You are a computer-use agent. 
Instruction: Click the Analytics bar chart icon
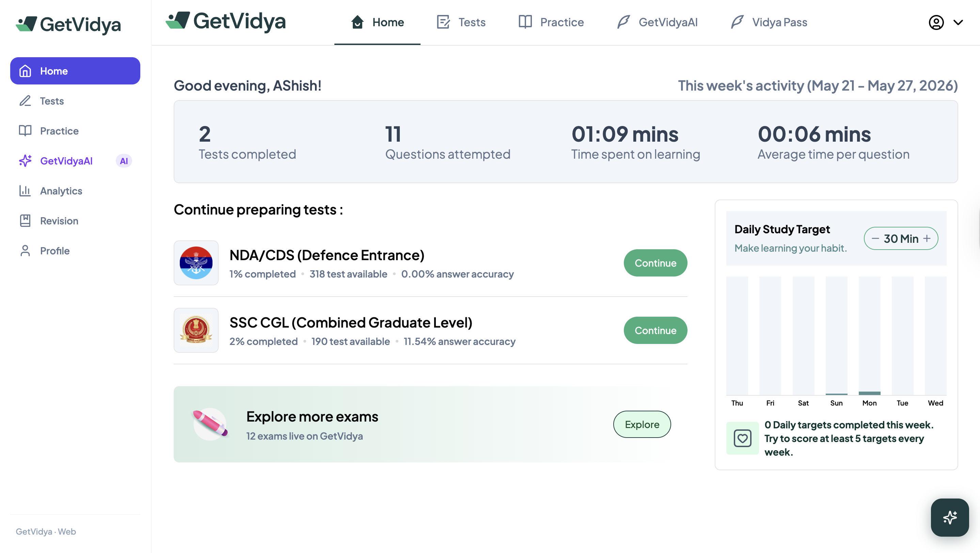[25, 191]
